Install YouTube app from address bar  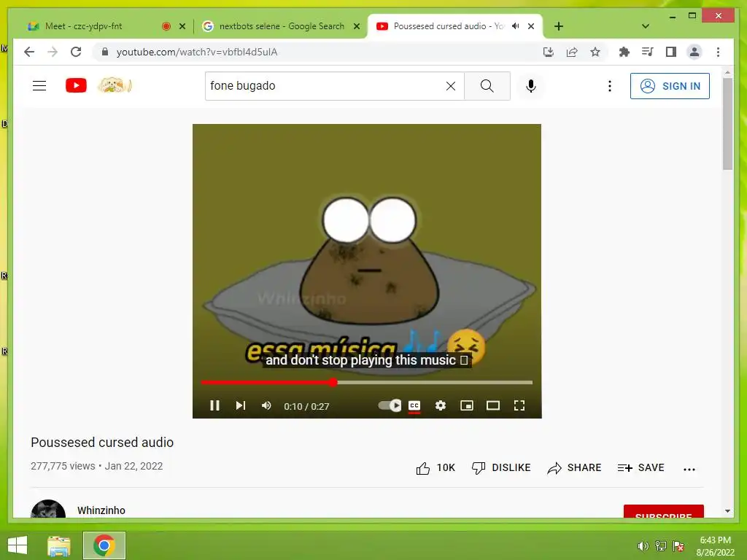549,52
